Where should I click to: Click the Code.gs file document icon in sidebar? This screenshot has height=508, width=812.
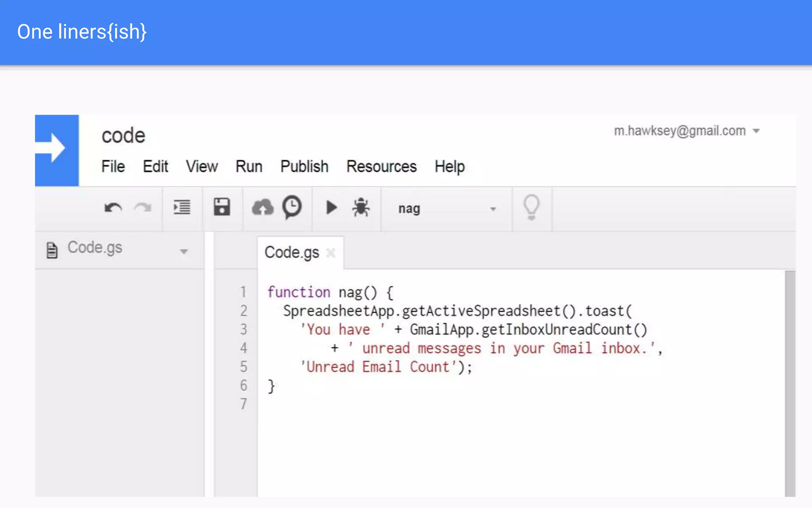point(52,250)
